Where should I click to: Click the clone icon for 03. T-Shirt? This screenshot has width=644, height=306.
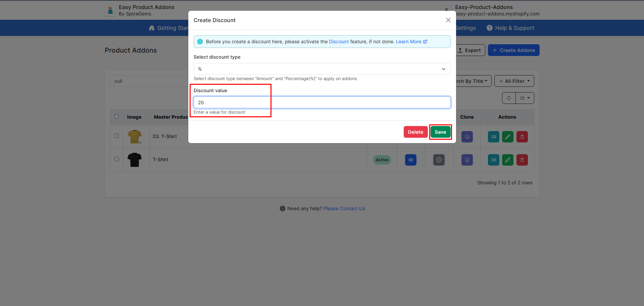tap(467, 137)
